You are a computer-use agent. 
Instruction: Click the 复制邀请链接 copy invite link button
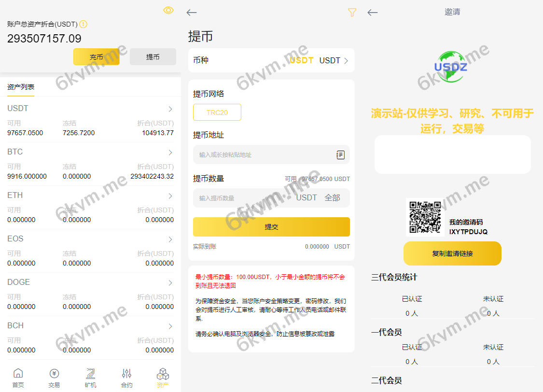(x=452, y=253)
